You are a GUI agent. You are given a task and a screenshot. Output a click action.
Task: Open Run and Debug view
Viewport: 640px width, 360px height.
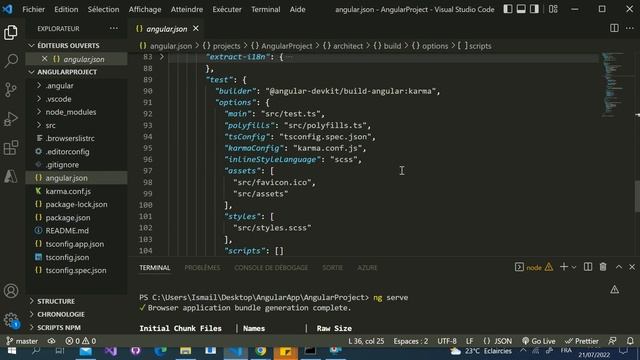click(x=11, y=119)
